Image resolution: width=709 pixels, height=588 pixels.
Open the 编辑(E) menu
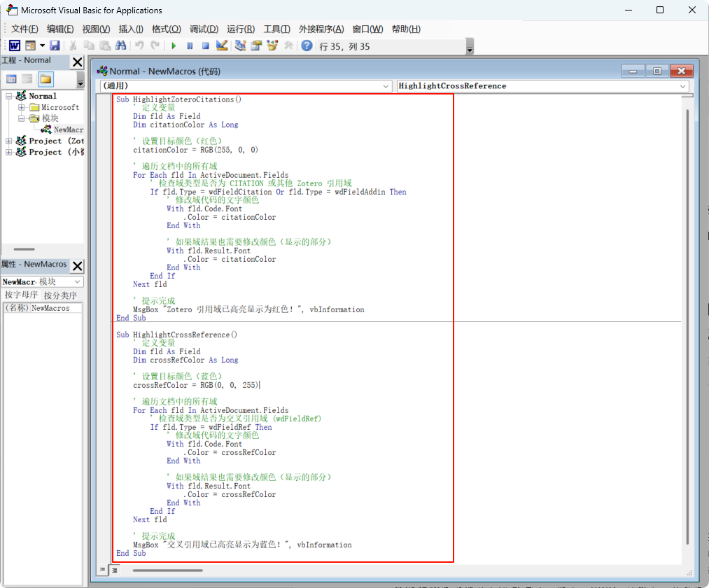60,29
